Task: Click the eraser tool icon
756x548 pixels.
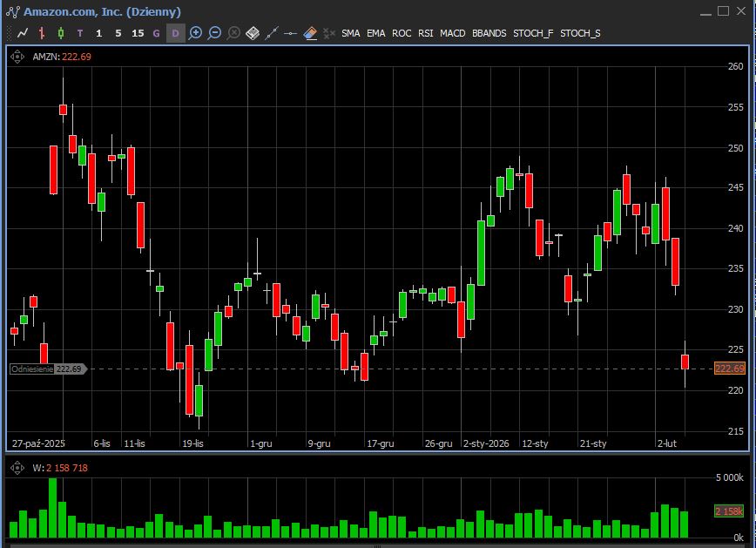Action: pos(310,33)
